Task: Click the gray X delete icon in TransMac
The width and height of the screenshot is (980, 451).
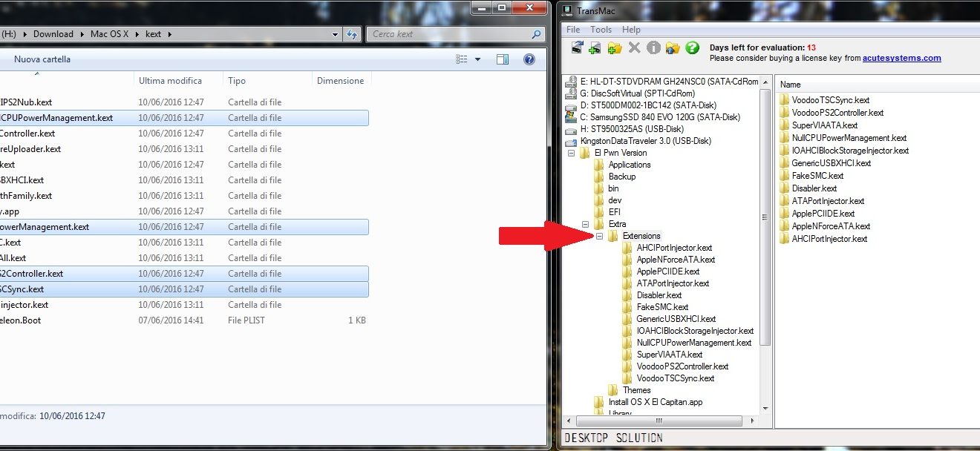Action: [x=634, y=48]
